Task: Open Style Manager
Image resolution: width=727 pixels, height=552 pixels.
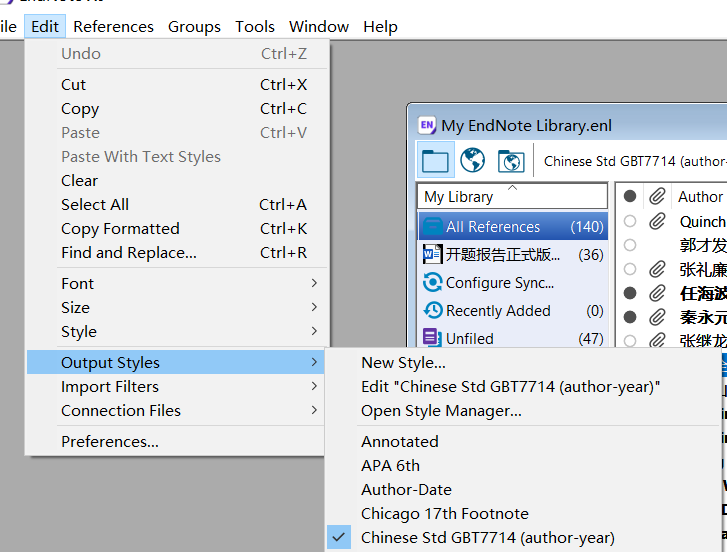Action: [x=523, y=411]
